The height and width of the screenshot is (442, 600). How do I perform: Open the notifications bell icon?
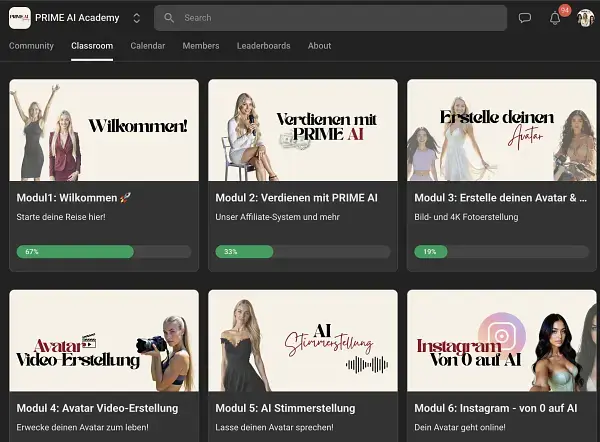pos(555,18)
